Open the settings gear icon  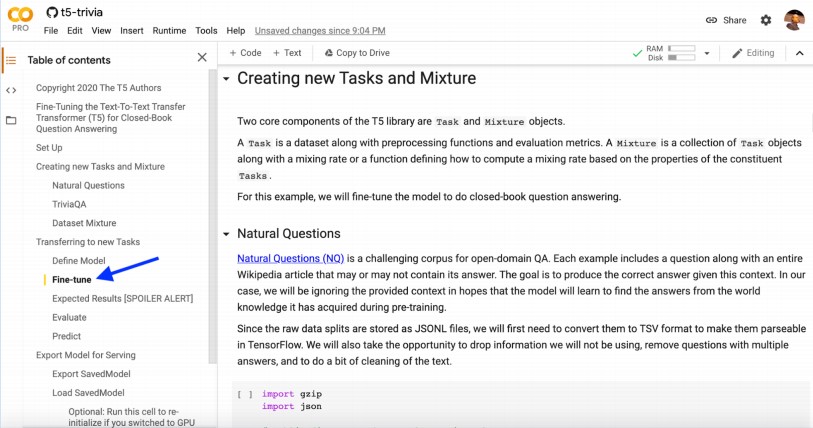click(x=765, y=20)
